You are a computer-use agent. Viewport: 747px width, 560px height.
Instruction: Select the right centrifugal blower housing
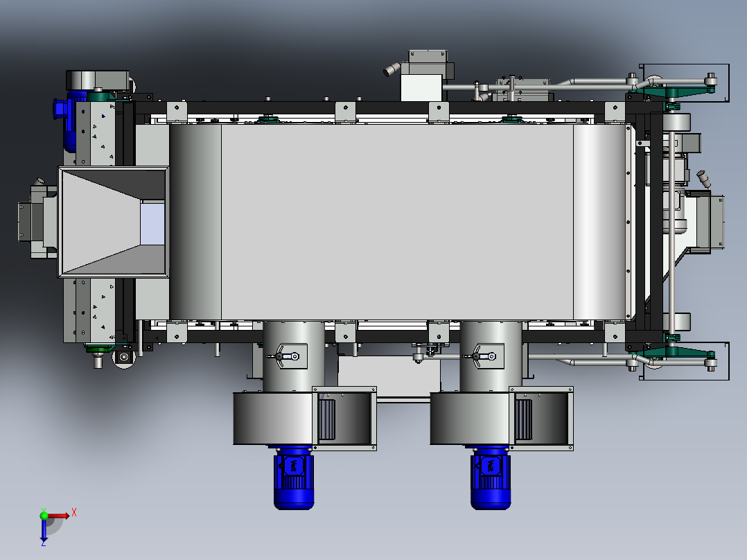point(470,419)
